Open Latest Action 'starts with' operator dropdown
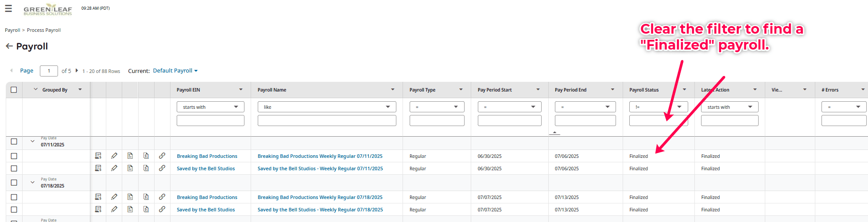Image resolution: width=868 pixels, height=222 pixels. [730, 107]
